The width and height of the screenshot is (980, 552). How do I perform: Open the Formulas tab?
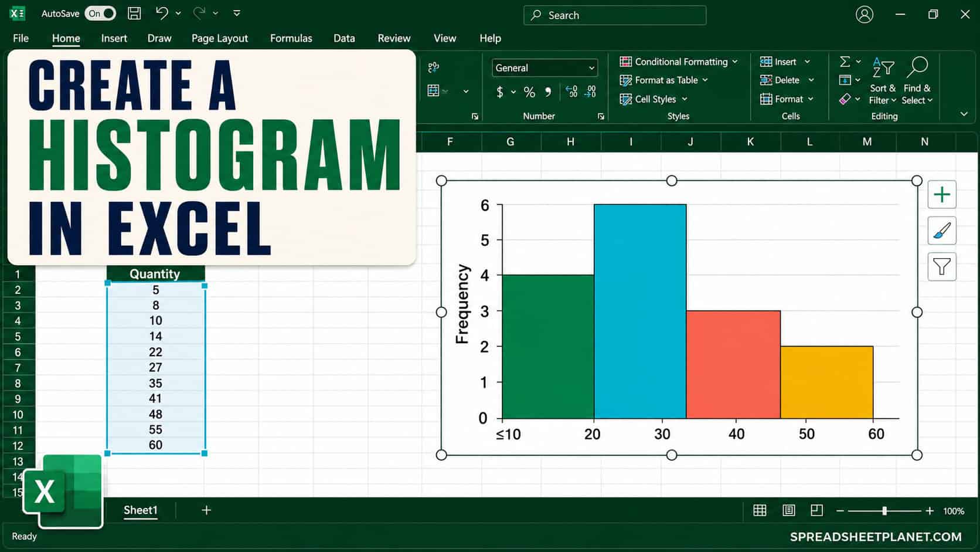pyautogui.click(x=291, y=38)
